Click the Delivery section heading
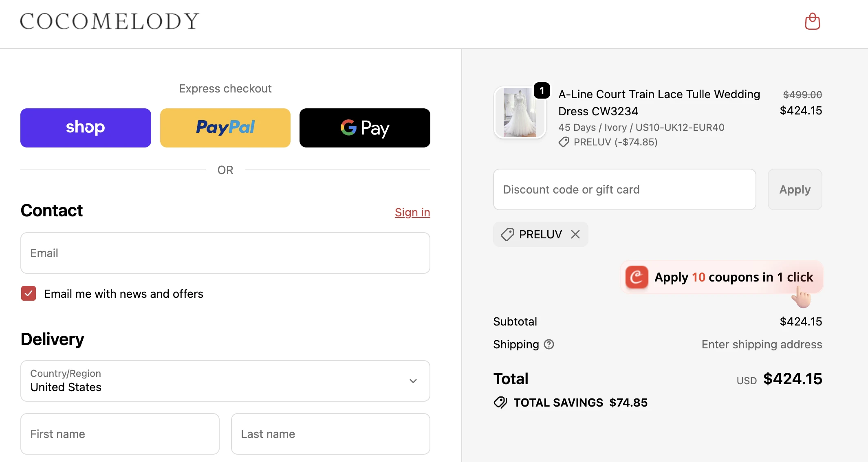This screenshot has width=868, height=462. (x=52, y=339)
